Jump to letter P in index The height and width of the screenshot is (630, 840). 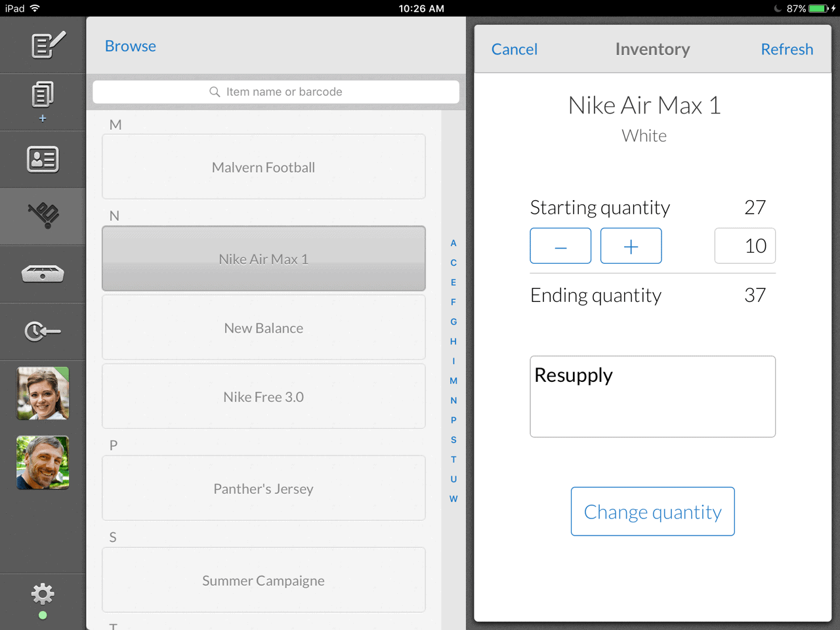[x=453, y=420]
